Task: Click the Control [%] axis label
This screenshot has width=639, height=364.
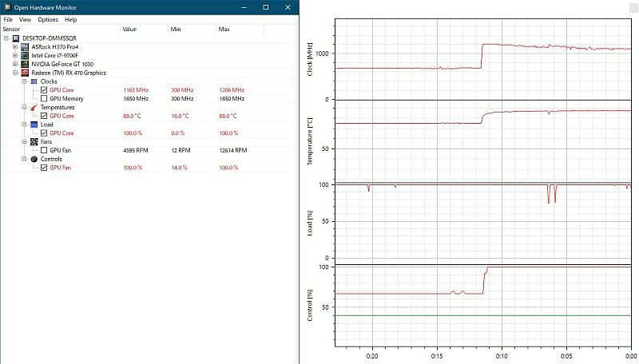Action: point(310,306)
